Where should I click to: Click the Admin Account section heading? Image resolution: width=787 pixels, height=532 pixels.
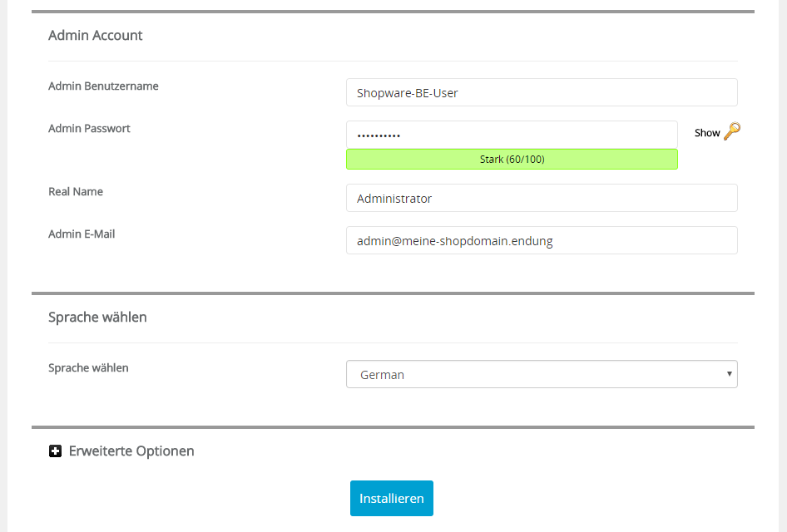click(96, 35)
